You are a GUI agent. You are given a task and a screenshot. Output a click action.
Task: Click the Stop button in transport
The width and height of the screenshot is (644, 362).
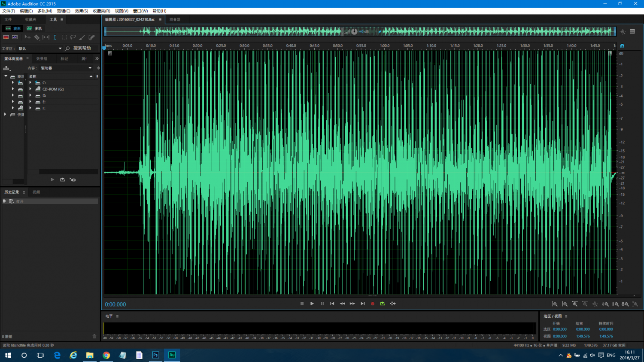(x=302, y=304)
